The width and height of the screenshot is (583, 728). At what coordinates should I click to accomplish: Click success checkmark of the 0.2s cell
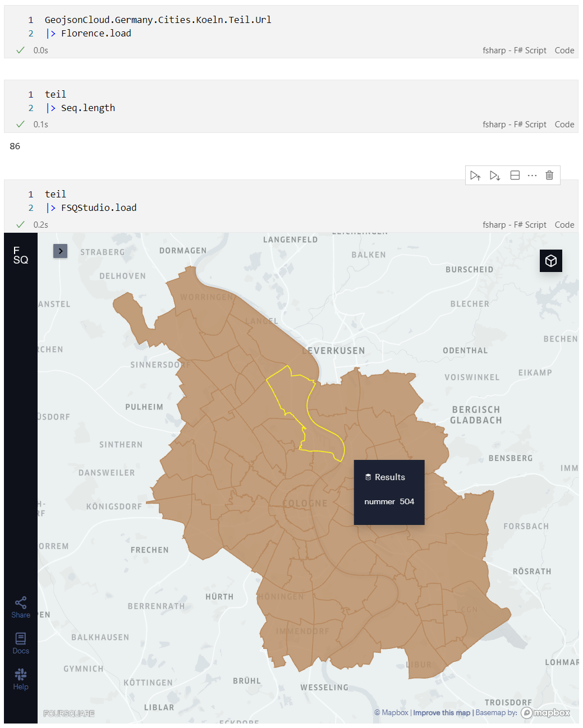pyautogui.click(x=21, y=224)
